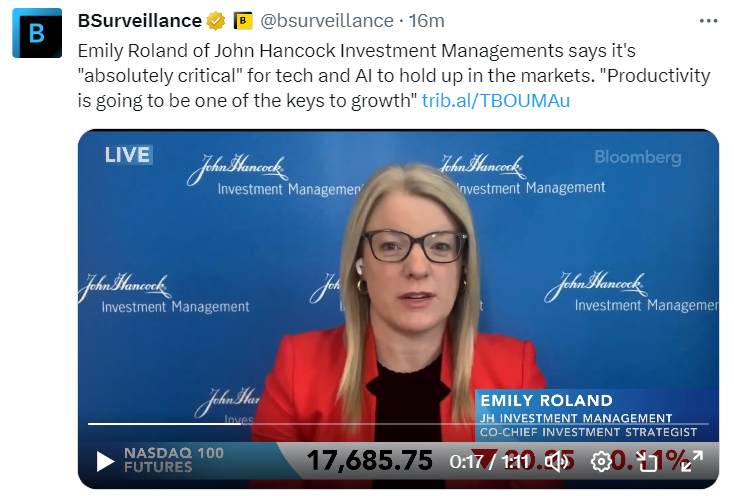Open the trib.al/TBOUMAu link
Image resolution: width=734 pixels, height=496 pixels.
[x=496, y=101]
